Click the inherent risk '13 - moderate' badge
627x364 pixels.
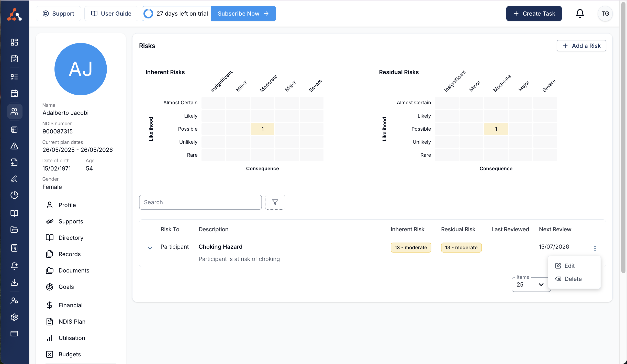[411, 247]
